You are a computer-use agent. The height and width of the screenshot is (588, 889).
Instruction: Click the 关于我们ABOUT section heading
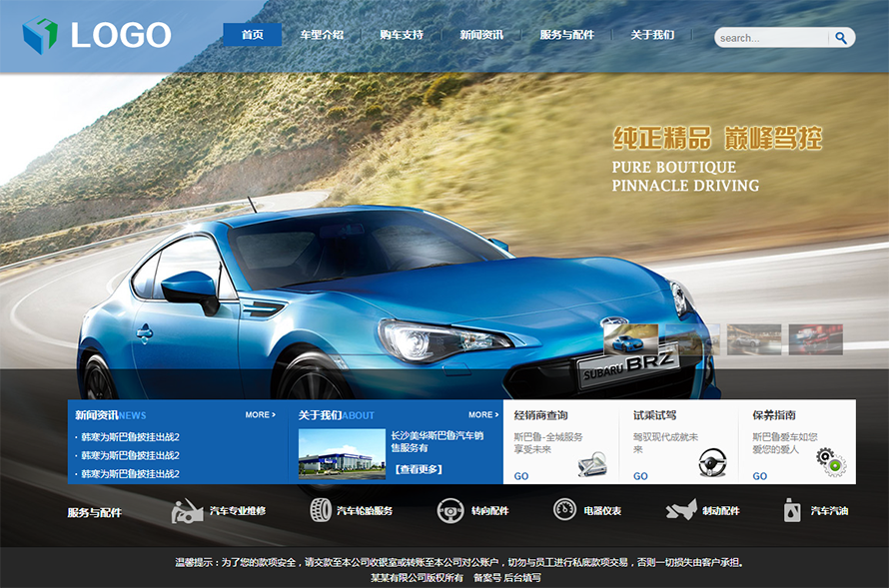[x=337, y=415]
